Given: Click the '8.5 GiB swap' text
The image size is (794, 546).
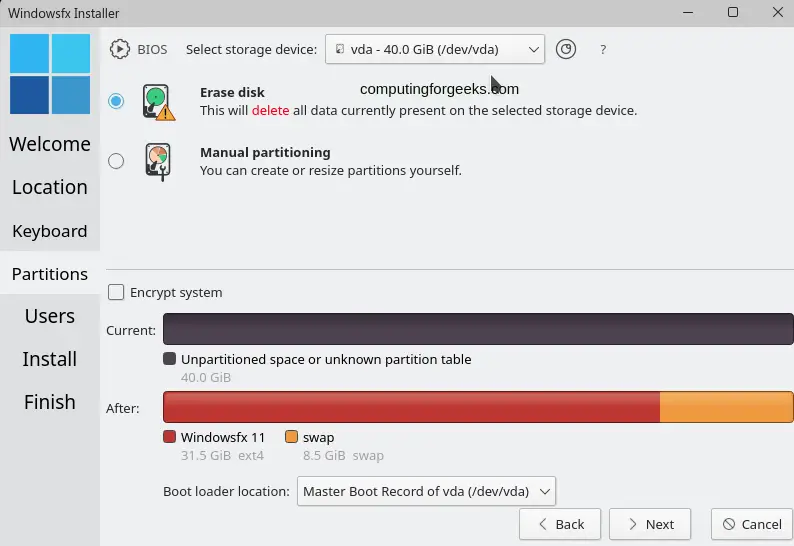Looking at the screenshot, I should tap(343, 455).
